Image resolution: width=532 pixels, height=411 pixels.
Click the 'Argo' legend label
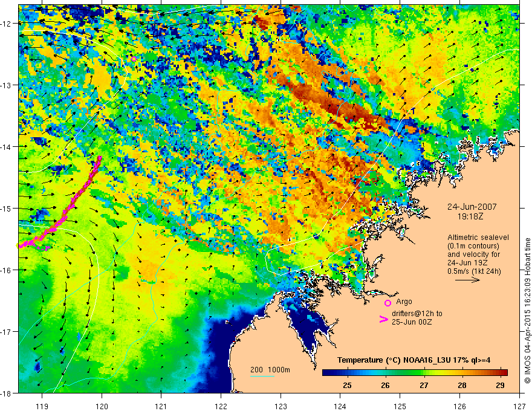[x=404, y=302]
